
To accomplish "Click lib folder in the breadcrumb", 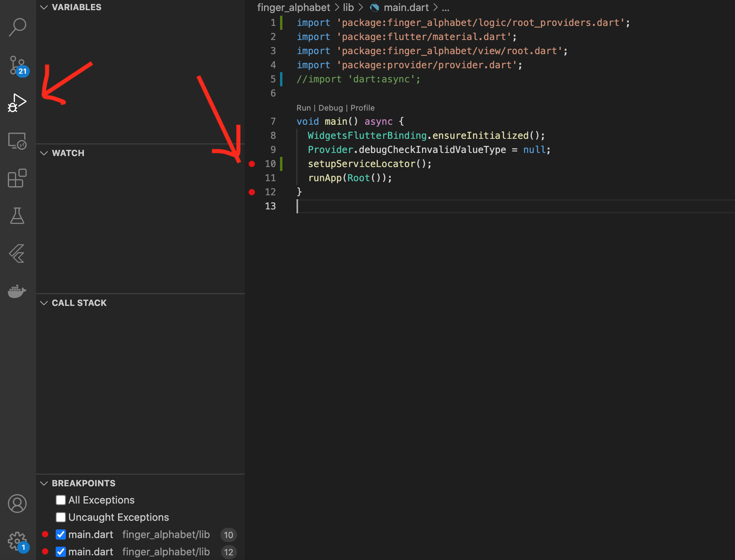I will click(348, 7).
